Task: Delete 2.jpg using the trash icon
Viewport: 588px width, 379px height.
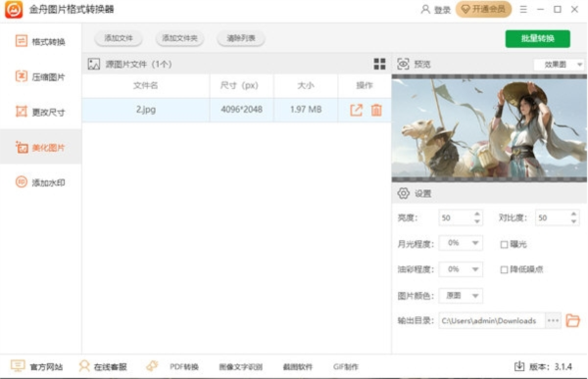Action: point(376,110)
